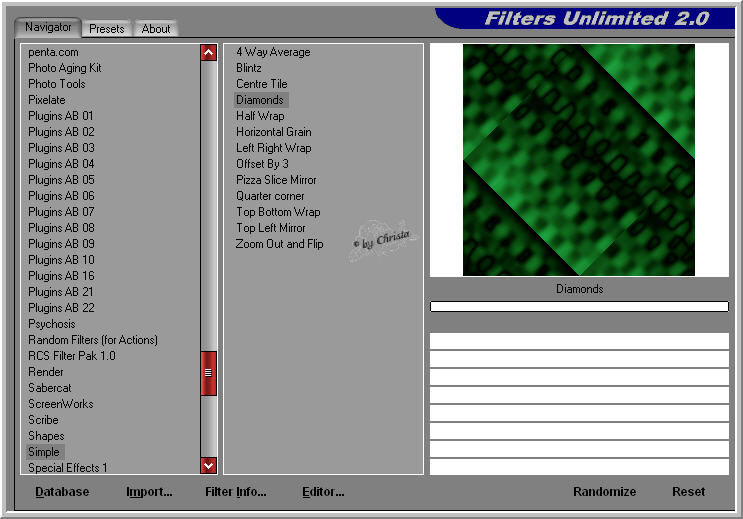Choose the Horizontal Grain filter
The height and width of the screenshot is (519, 743).
pos(274,132)
